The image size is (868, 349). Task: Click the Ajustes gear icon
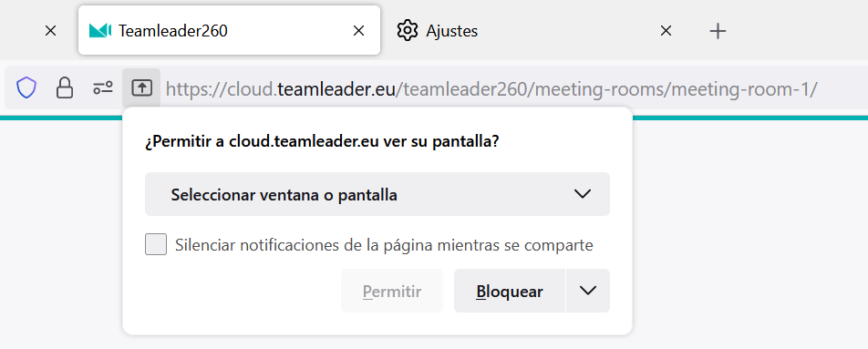(x=408, y=30)
